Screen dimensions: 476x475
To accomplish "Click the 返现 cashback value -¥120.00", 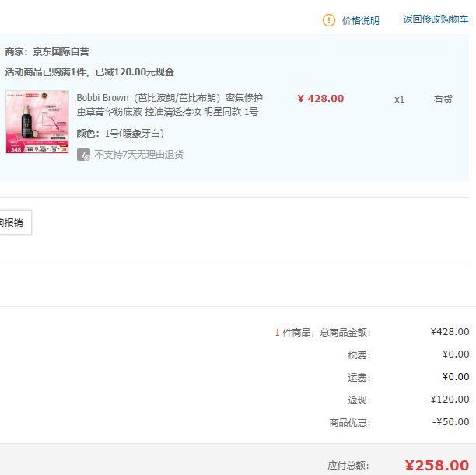I will point(451,400).
